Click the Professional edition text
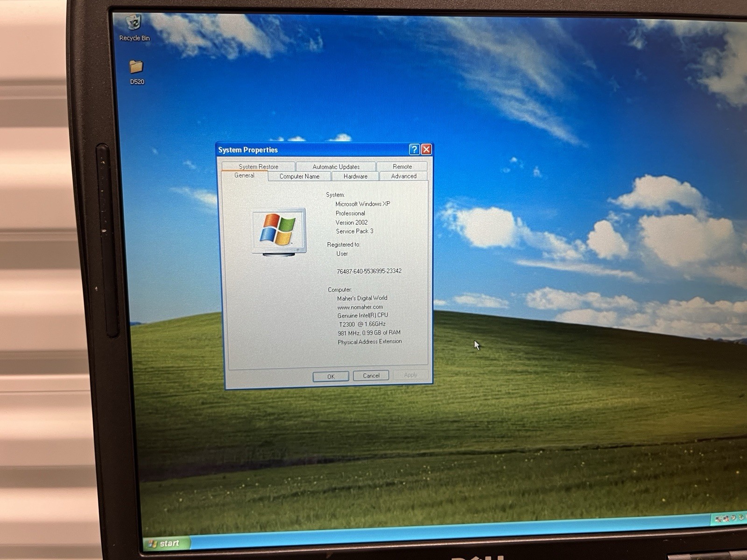The width and height of the screenshot is (747, 560). coord(350,213)
